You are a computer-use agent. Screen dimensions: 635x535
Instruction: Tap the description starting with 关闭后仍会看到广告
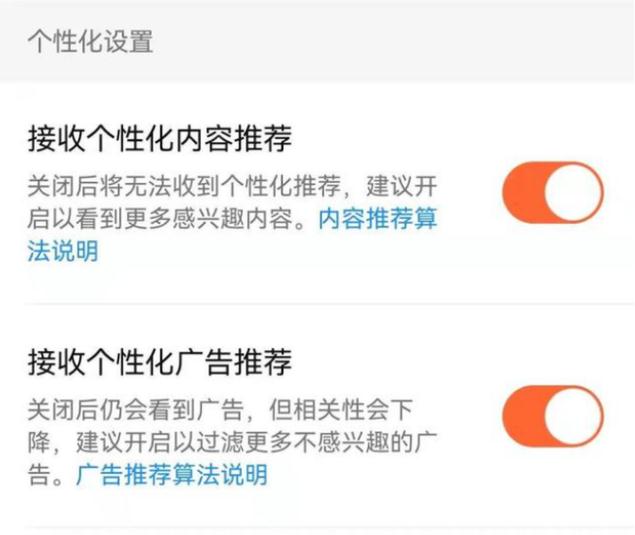click(x=232, y=442)
